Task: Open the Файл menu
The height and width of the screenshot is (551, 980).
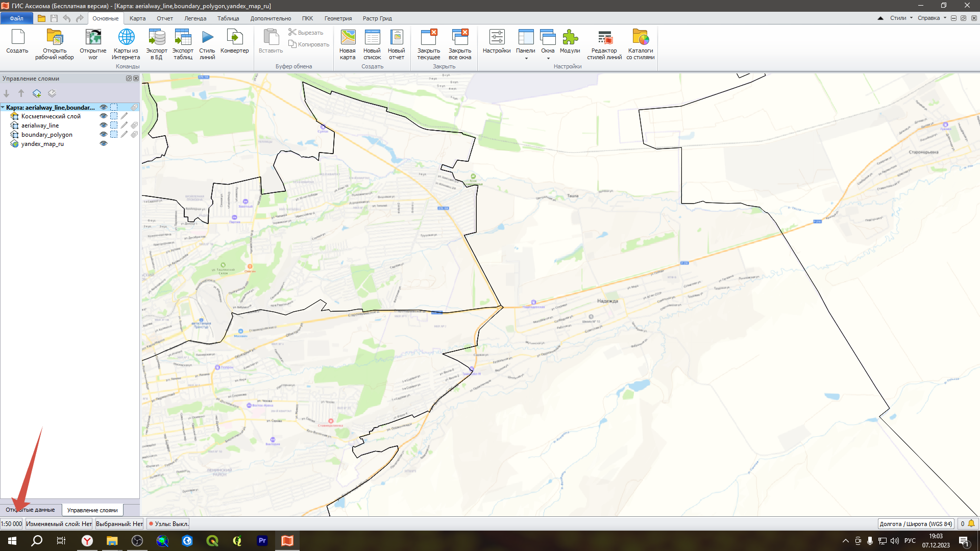Action: pyautogui.click(x=16, y=18)
